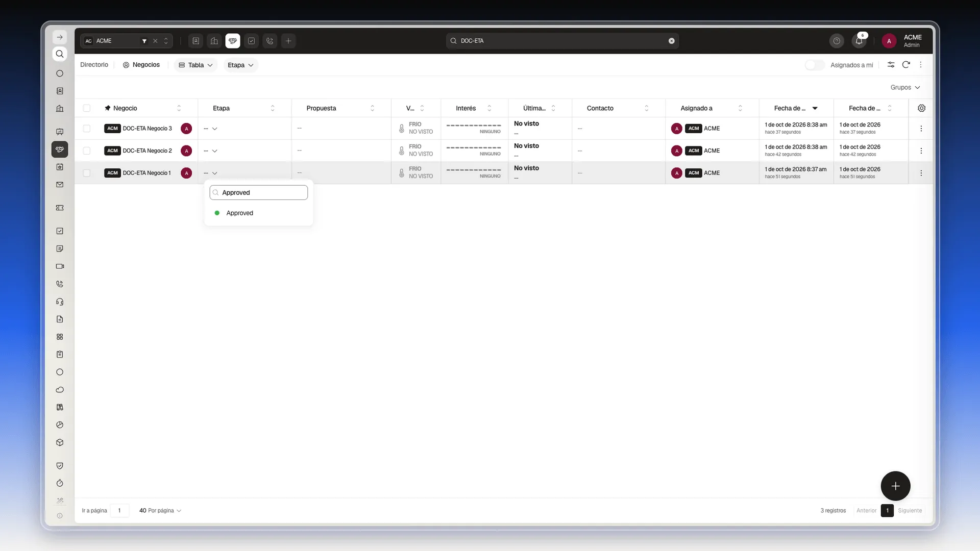Open the stopwatch timer icon in sidebar
This screenshot has width=980, height=551.
60,483
